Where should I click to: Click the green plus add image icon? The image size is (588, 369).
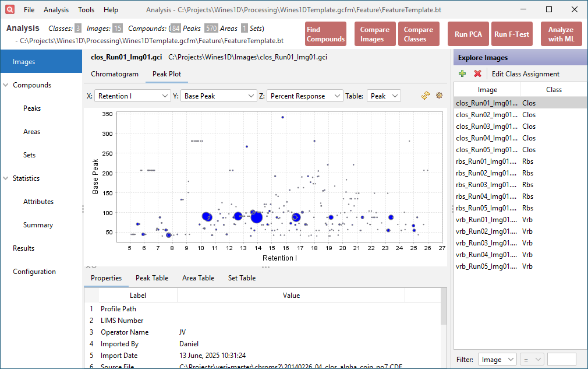(462, 74)
